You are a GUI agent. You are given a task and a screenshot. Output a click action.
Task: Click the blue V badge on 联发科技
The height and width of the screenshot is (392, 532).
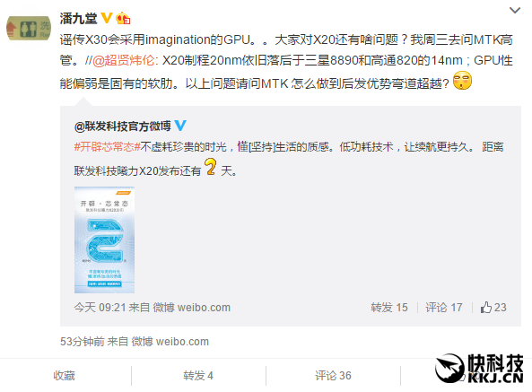180,126
